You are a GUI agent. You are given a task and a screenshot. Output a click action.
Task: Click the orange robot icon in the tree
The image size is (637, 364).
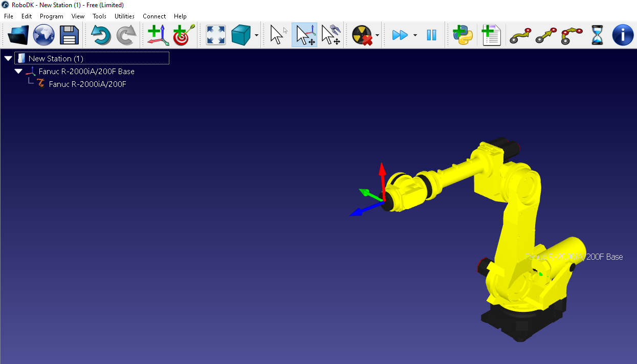tap(41, 84)
